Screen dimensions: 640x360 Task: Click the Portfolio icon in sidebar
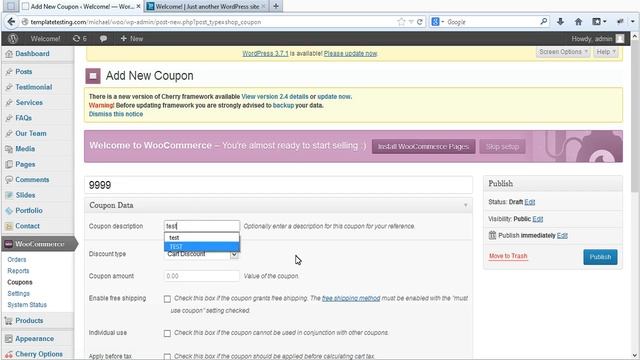coord(9,211)
